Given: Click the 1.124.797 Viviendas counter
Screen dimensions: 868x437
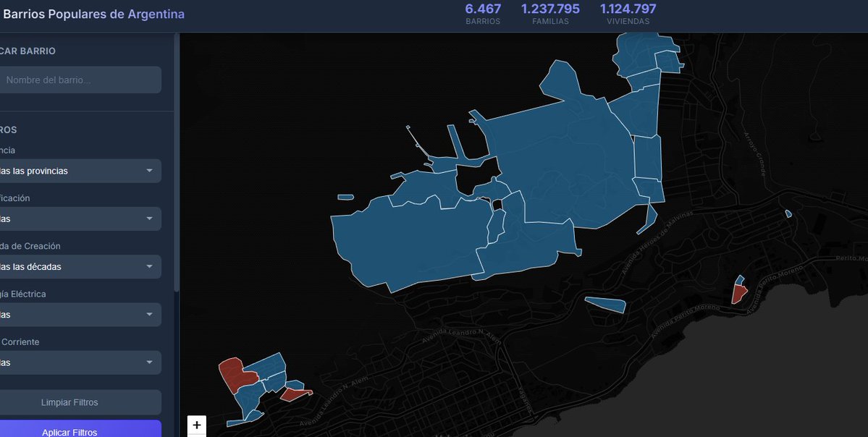Looking at the screenshot, I should click(x=628, y=14).
